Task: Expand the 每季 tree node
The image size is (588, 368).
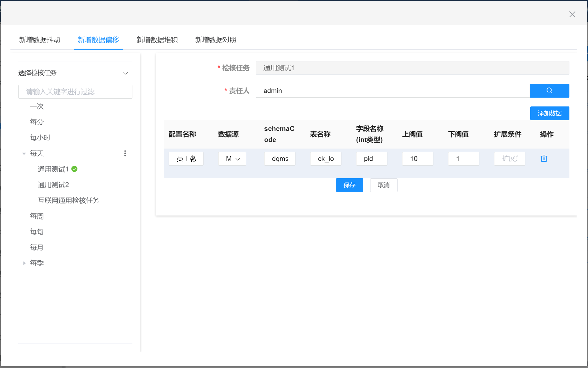Action: coord(24,263)
